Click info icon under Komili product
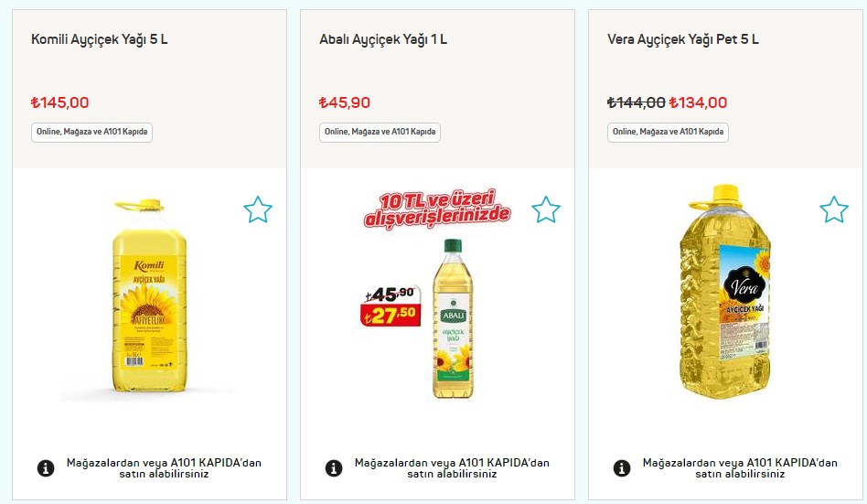The image size is (867, 504). 46,468
